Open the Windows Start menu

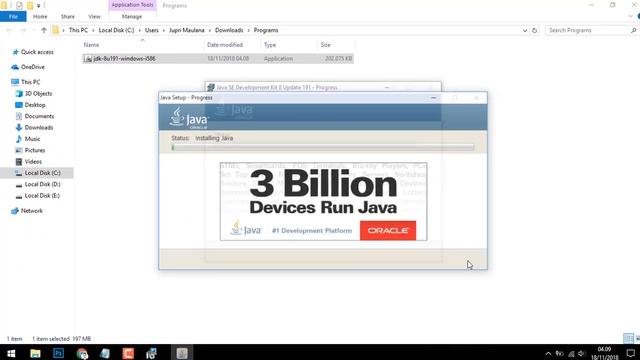(11, 353)
